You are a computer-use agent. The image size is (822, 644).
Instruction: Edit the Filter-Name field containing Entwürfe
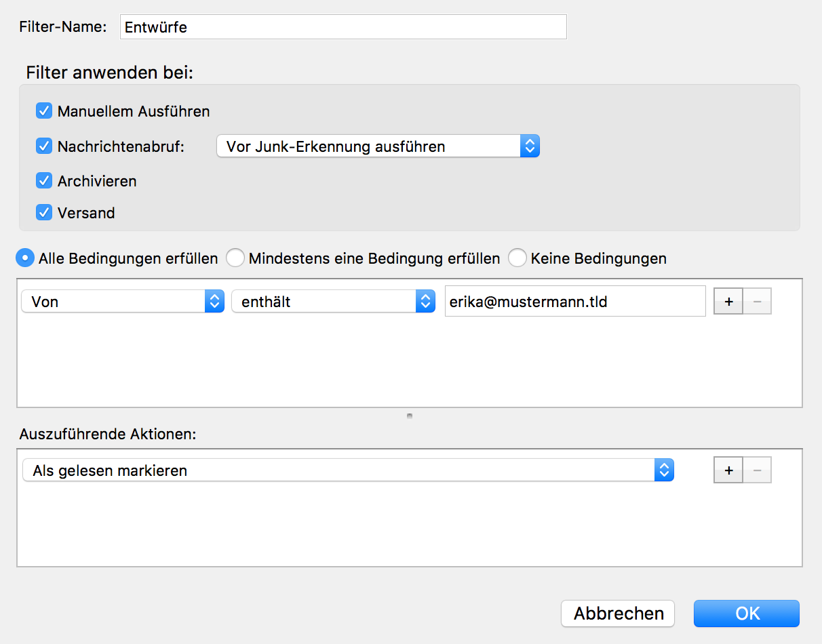(343, 27)
